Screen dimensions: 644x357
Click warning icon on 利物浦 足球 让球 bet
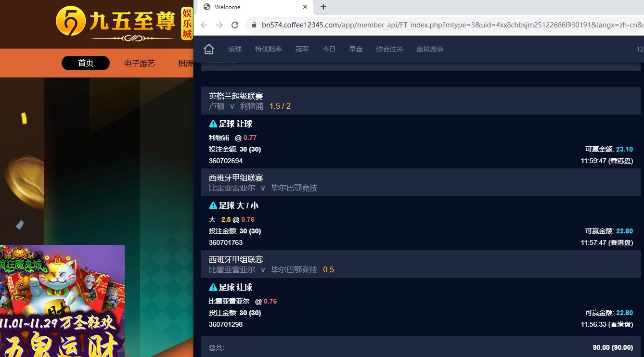pyautogui.click(x=213, y=124)
